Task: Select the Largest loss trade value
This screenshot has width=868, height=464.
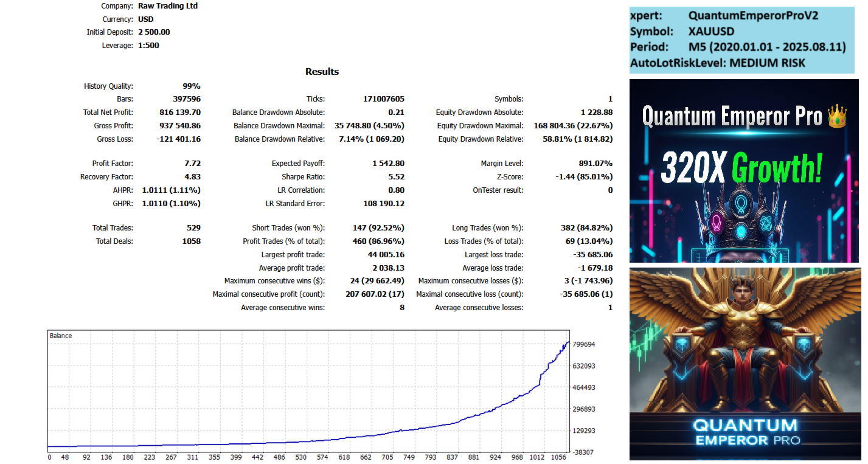Action: pyautogui.click(x=593, y=255)
